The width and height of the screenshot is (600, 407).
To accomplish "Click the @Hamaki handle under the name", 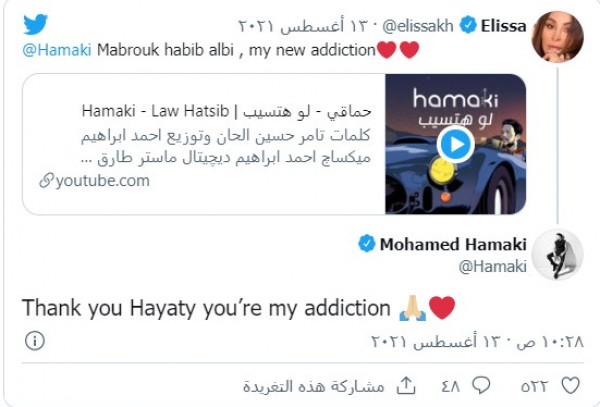I will 492,266.
